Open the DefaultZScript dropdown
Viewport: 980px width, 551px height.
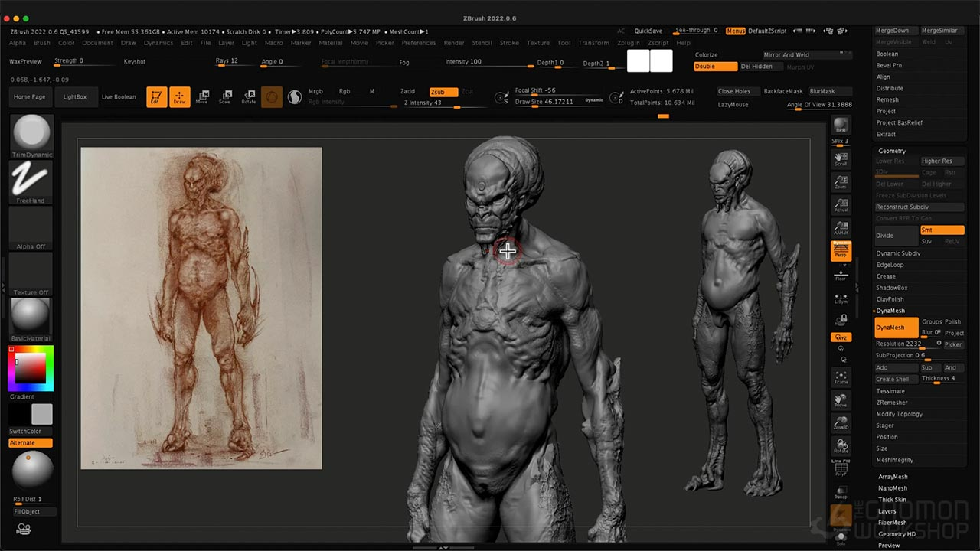(x=769, y=31)
